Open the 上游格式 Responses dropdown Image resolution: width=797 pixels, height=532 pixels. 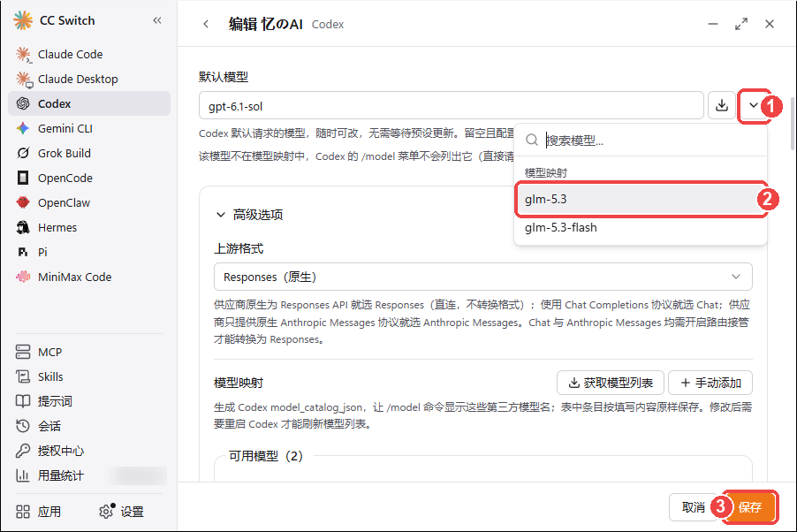(x=482, y=277)
